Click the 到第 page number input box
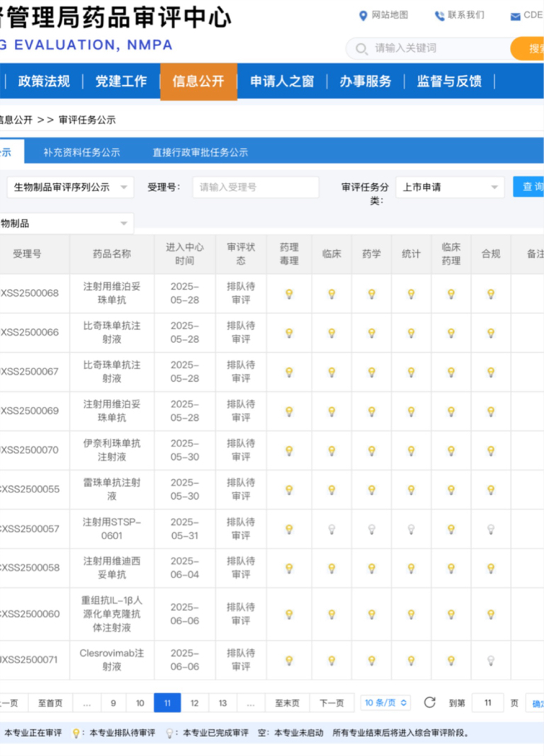This screenshot has width=544, height=756. pos(487,703)
